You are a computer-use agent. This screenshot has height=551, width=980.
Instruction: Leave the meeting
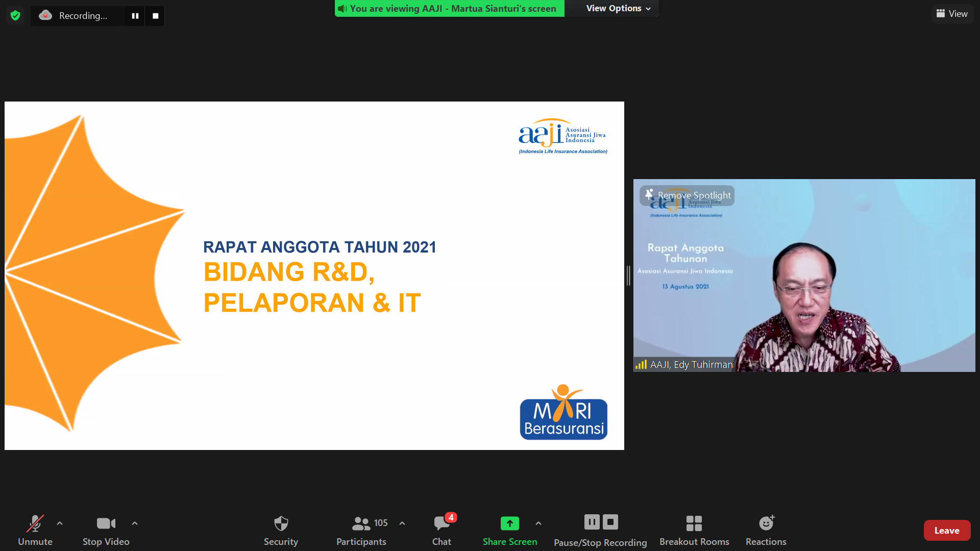tap(947, 531)
